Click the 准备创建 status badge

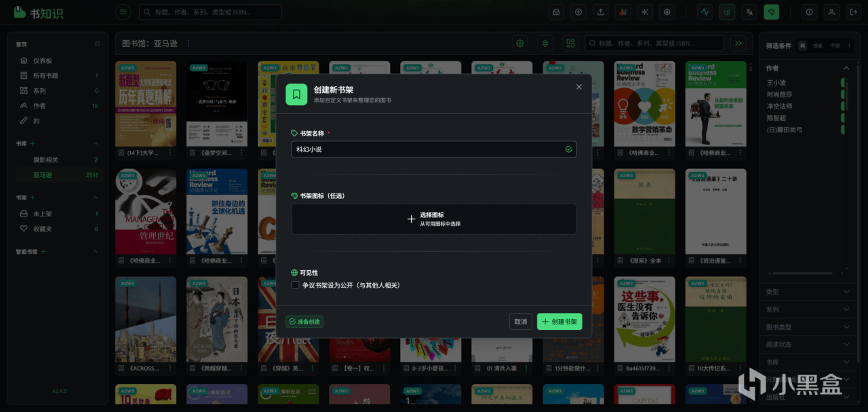304,322
